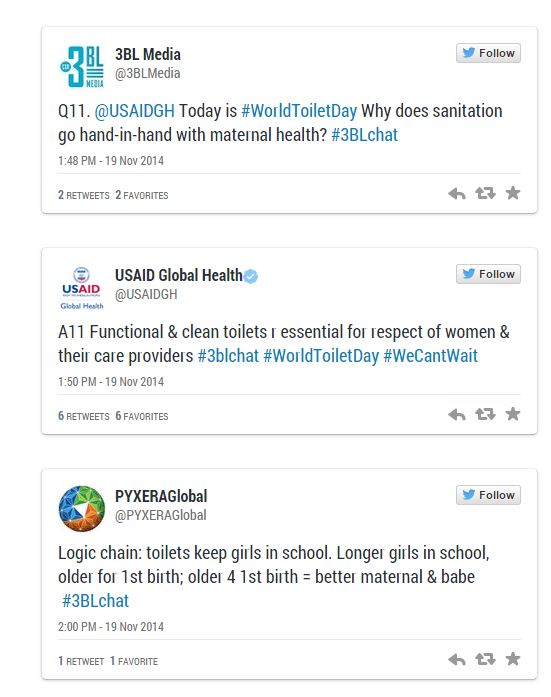Retweet the 3BL Media Q11 tweet
Image resolution: width=551 pixels, height=697 pixels.
pos(485,193)
